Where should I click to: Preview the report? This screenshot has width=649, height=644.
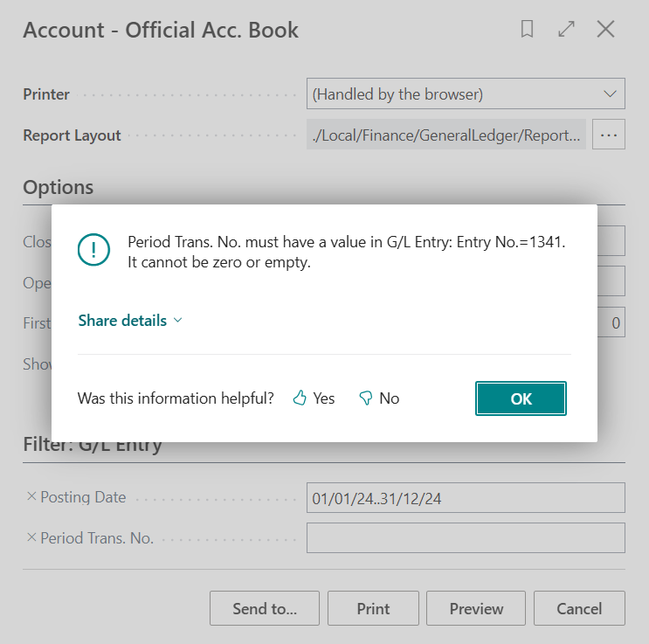[476, 608]
